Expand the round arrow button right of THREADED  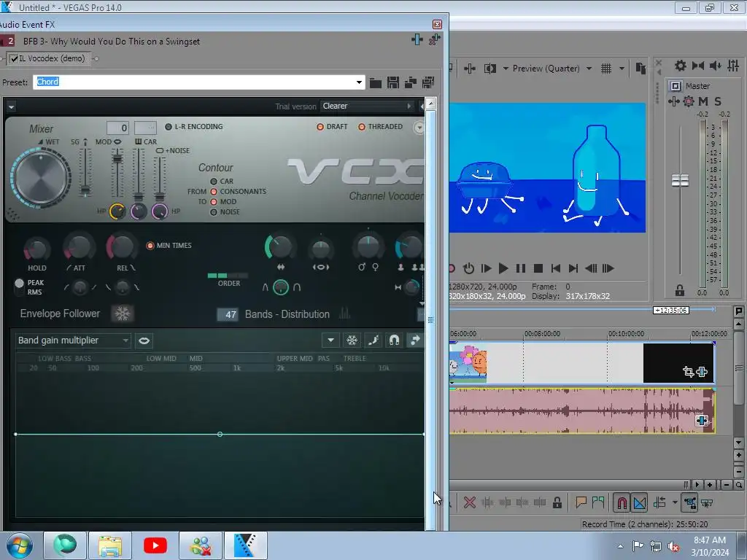click(419, 128)
